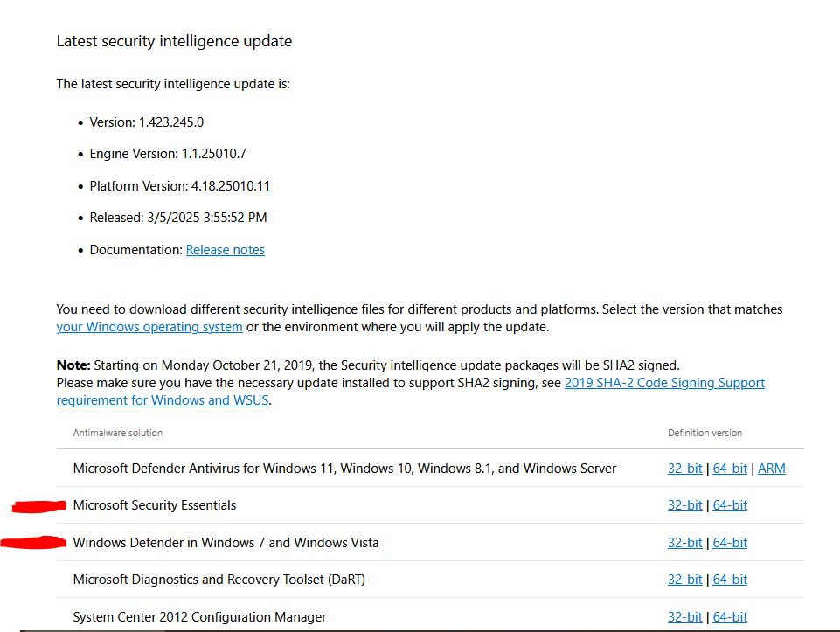The width and height of the screenshot is (840, 632).
Task: Open the 2019 SHA-2 Code Signing Support link
Action: (x=664, y=383)
